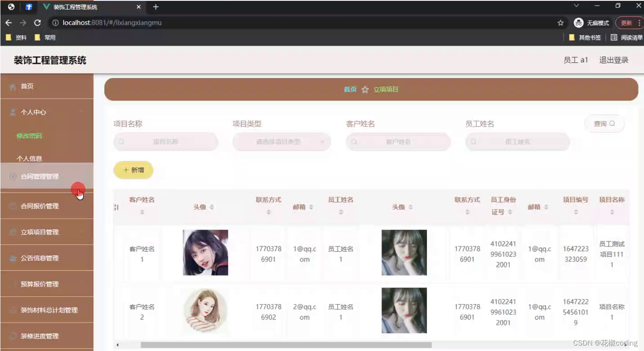This screenshot has height=351, width=644.
Task: Click the plus icon on the 新增 button
Action: [x=125, y=170]
